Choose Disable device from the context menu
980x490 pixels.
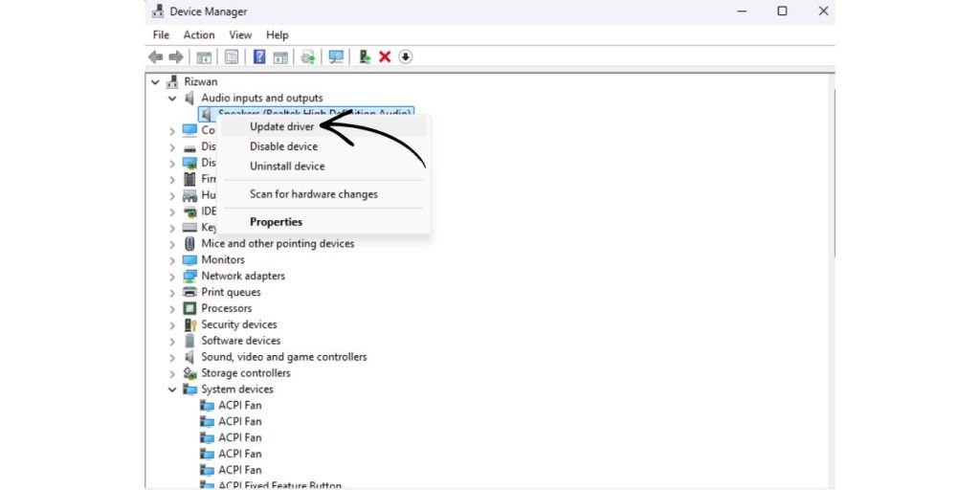tap(323, 146)
